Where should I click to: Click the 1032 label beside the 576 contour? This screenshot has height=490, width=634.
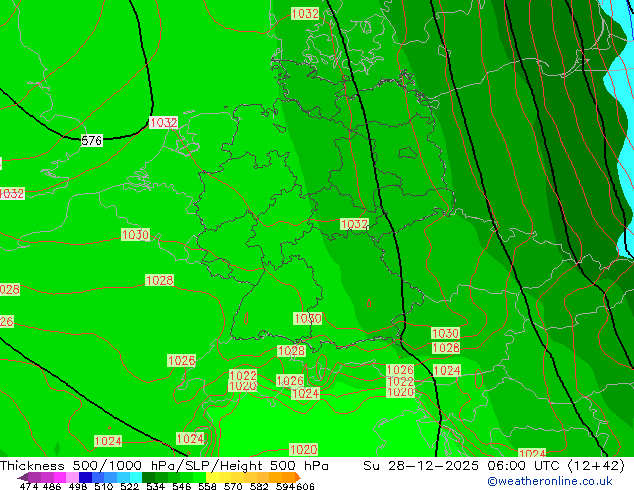tap(163, 122)
